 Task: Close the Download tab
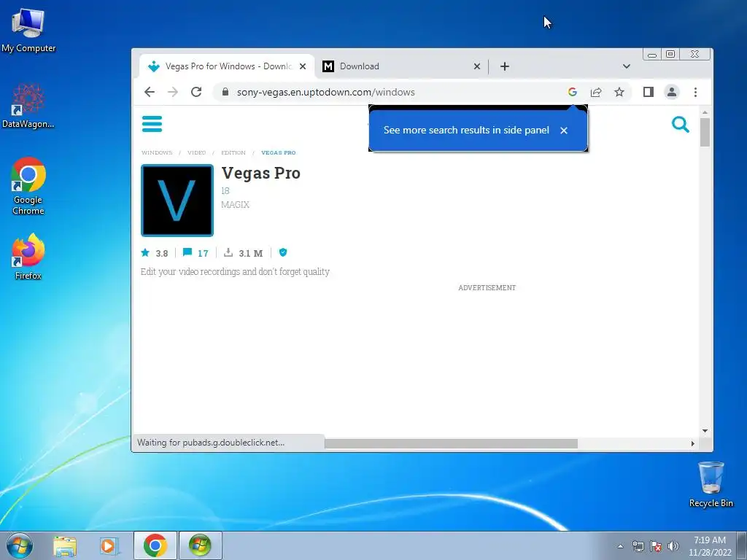click(477, 66)
